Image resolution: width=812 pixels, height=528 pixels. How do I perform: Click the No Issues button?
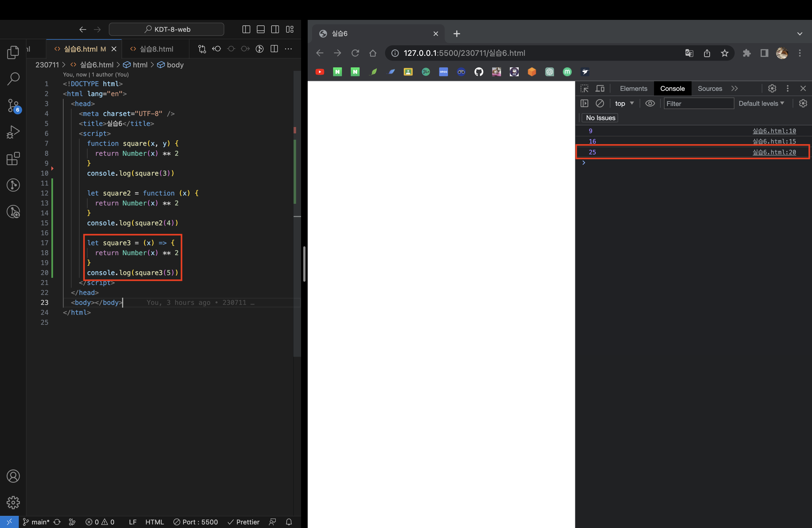click(x=600, y=118)
